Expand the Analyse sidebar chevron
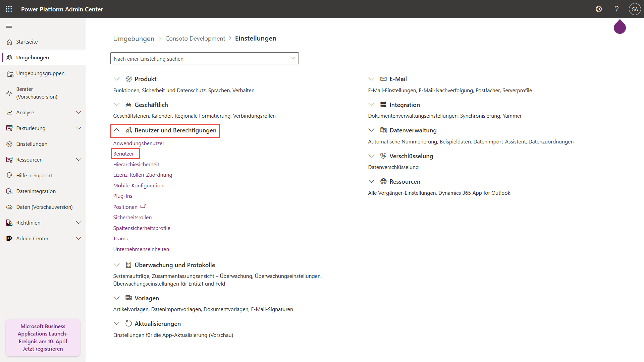 click(x=79, y=112)
